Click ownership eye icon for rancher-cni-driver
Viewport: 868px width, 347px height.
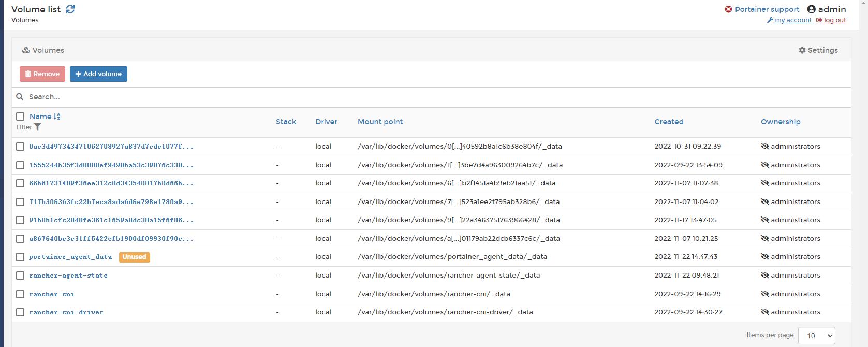coord(764,312)
